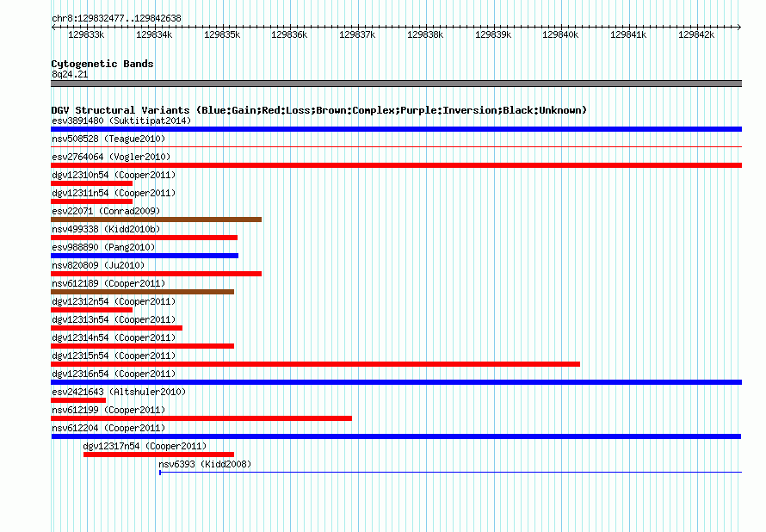Click the nsv612204 (Cooper2011) label

[108, 428]
